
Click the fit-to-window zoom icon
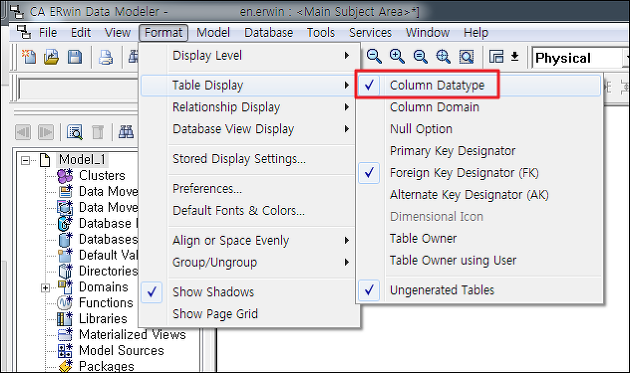[x=466, y=57]
